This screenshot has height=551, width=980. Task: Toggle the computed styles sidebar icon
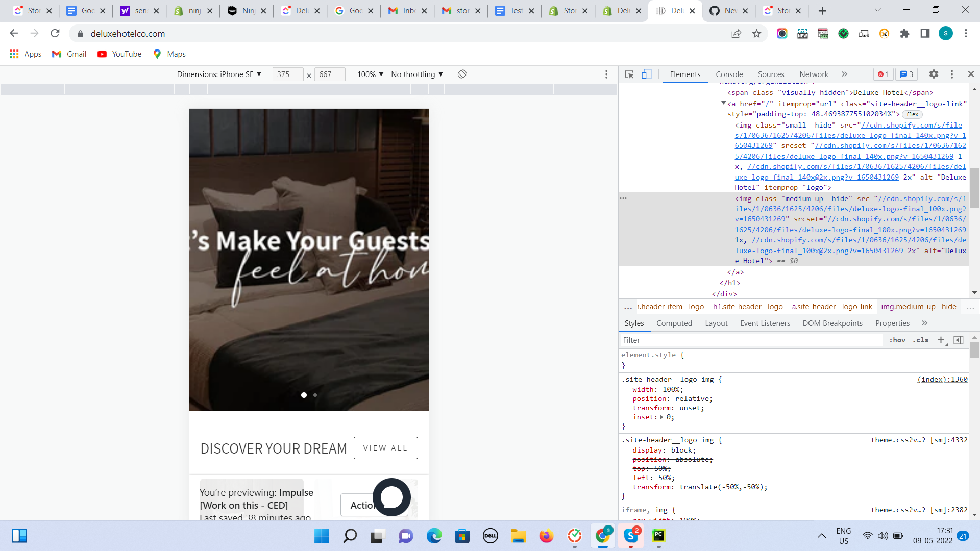(x=959, y=340)
